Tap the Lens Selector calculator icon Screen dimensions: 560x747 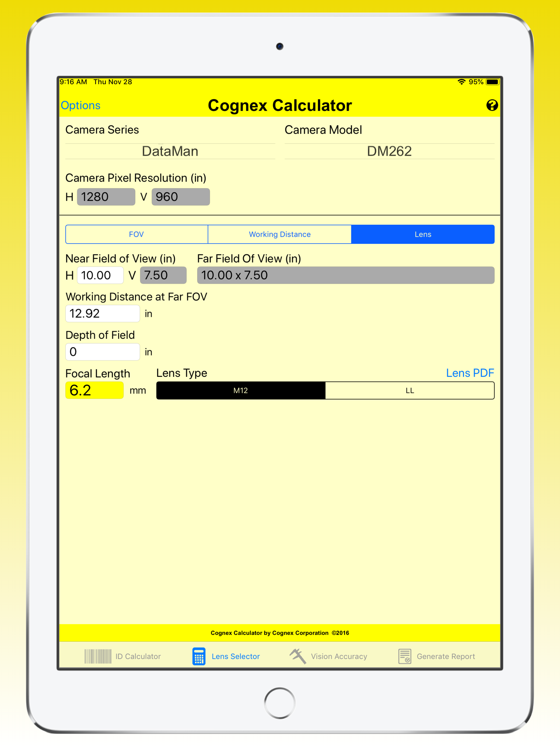[199, 656]
